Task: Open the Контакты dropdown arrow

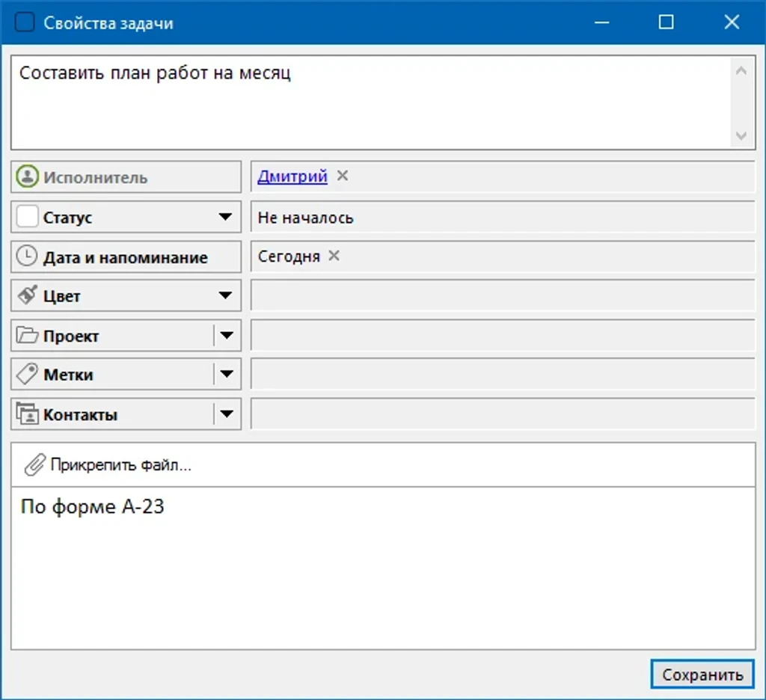Action: click(227, 414)
